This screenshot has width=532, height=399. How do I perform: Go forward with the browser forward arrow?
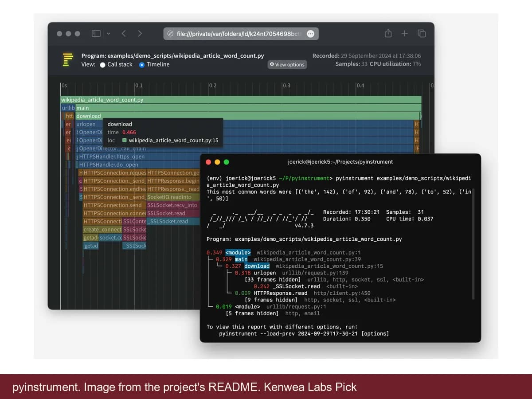point(140,34)
